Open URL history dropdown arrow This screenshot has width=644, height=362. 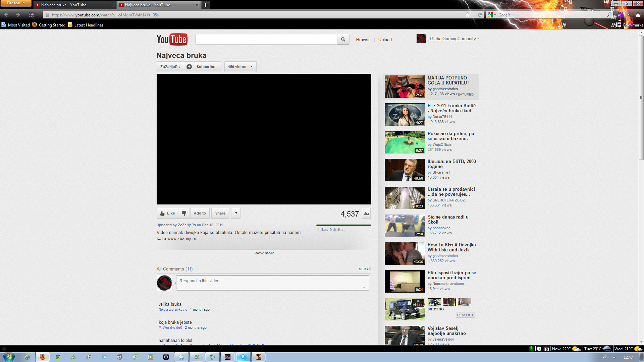point(474,15)
